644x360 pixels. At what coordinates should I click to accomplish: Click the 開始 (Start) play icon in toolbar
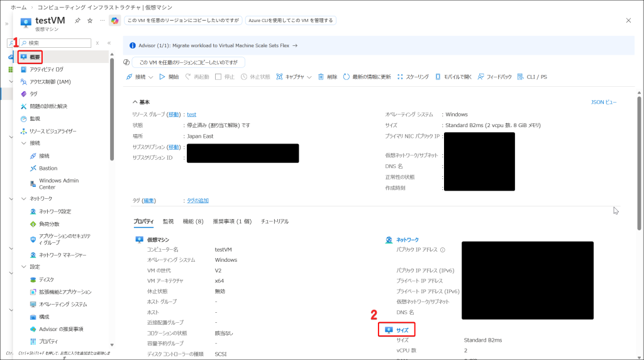pos(162,77)
